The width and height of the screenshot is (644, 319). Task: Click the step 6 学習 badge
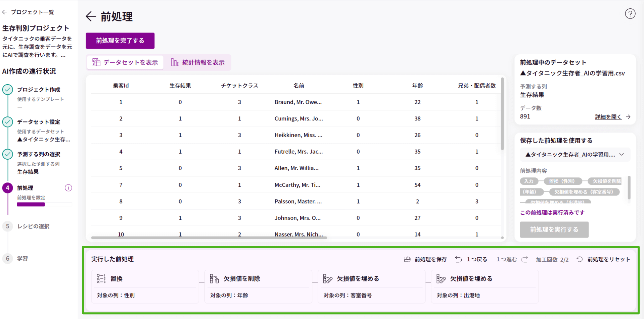(8, 259)
